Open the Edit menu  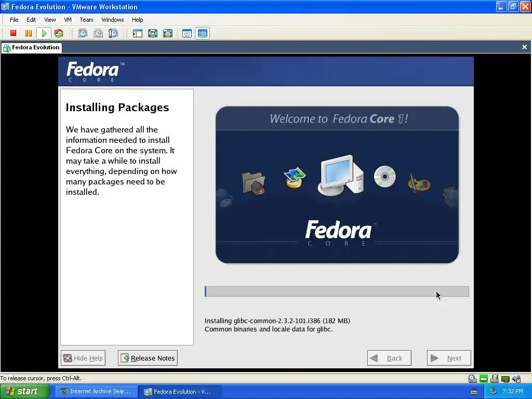tap(31, 20)
